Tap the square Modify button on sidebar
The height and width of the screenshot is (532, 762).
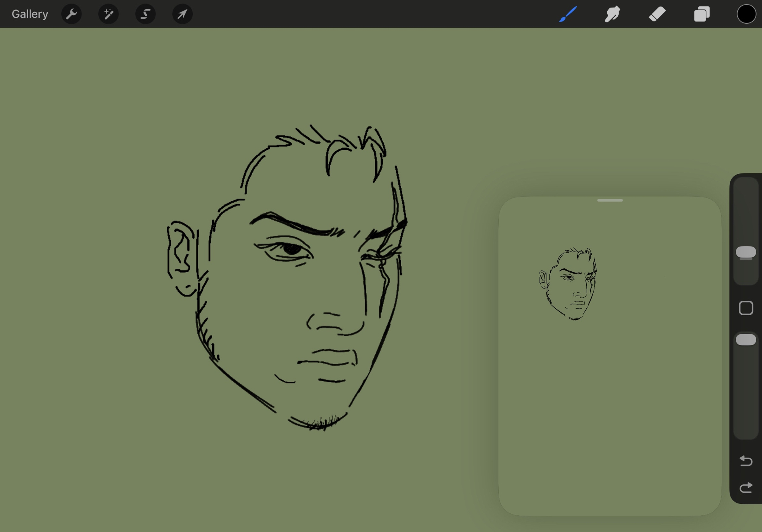(x=746, y=308)
